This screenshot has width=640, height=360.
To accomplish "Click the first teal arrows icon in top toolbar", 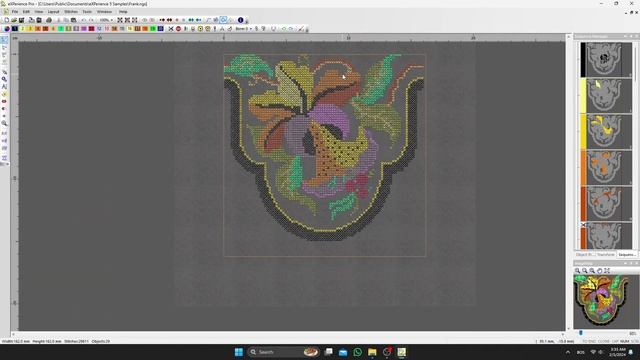I will [x=191, y=20].
